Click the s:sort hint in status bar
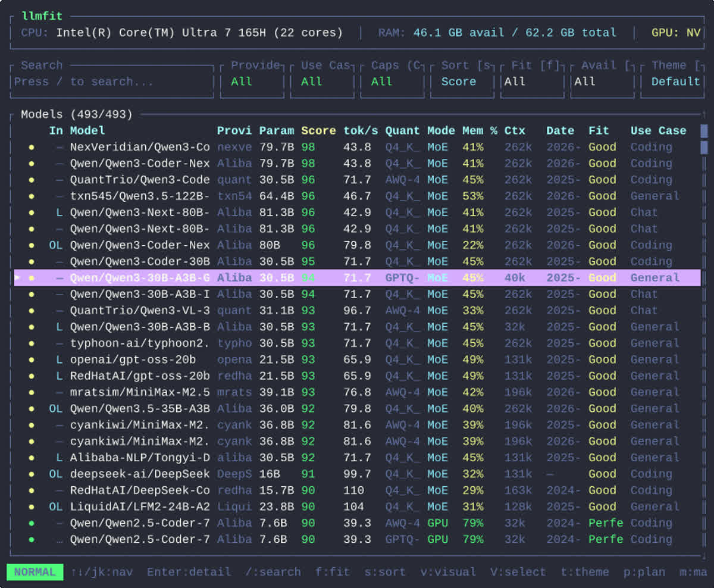This screenshot has width=714, height=588. [385, 572]
